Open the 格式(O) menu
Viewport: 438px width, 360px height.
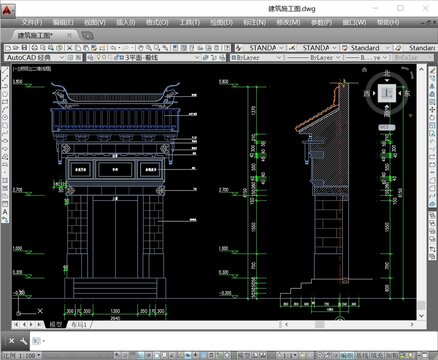coord(157,23)
